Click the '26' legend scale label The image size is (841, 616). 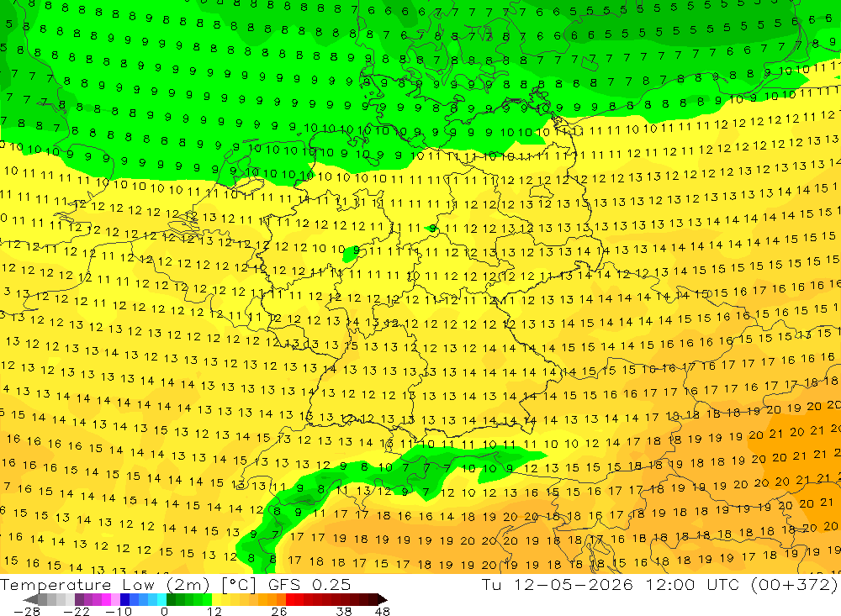coord(279,611)
